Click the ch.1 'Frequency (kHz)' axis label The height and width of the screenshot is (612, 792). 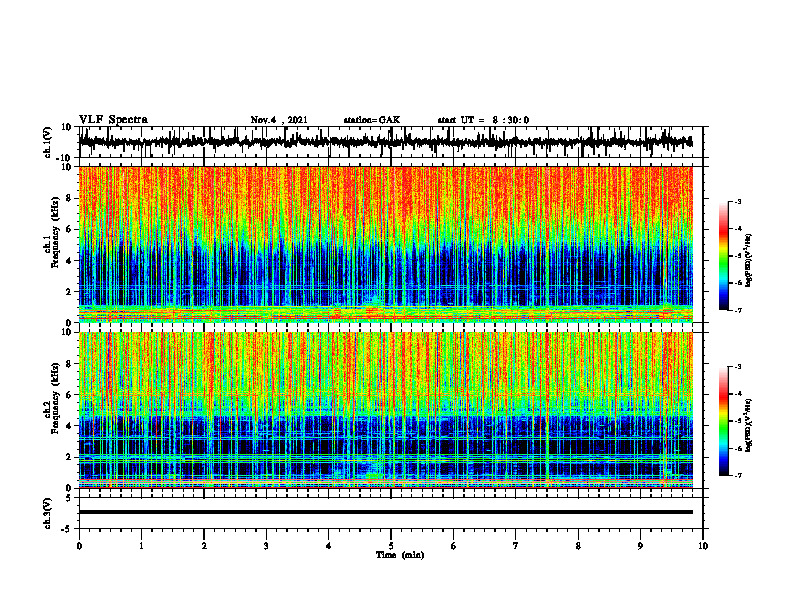click(x=55, y=232)
